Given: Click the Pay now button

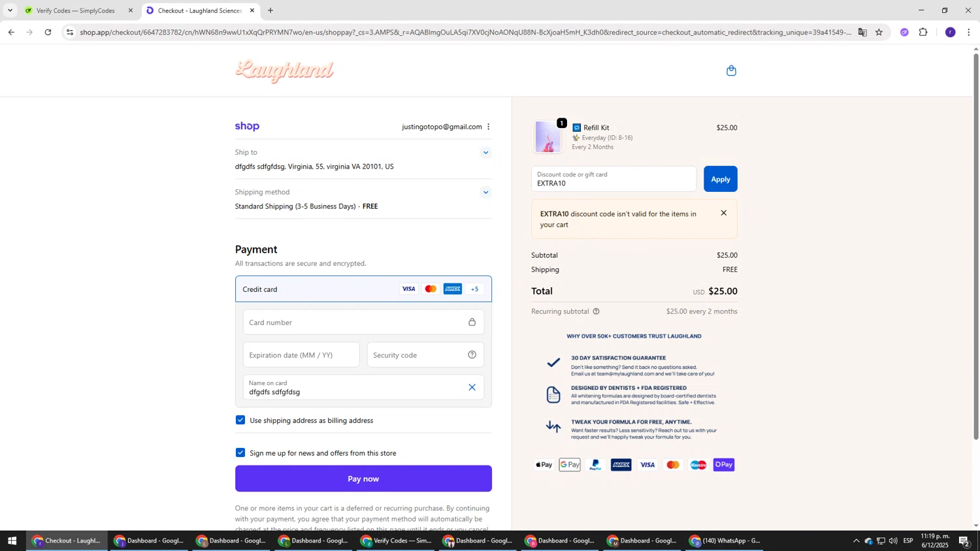Looking at the screenshot, I should tap(363, 479).
